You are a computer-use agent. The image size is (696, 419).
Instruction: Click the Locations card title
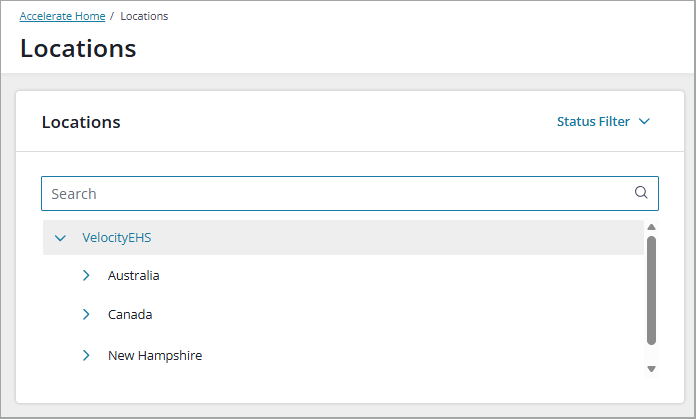pos(81,122)
